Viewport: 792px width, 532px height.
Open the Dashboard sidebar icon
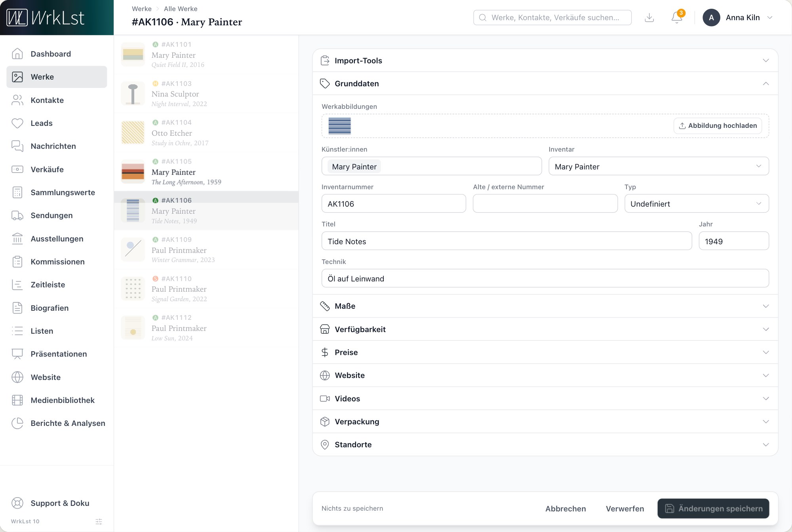click(17, 54)
